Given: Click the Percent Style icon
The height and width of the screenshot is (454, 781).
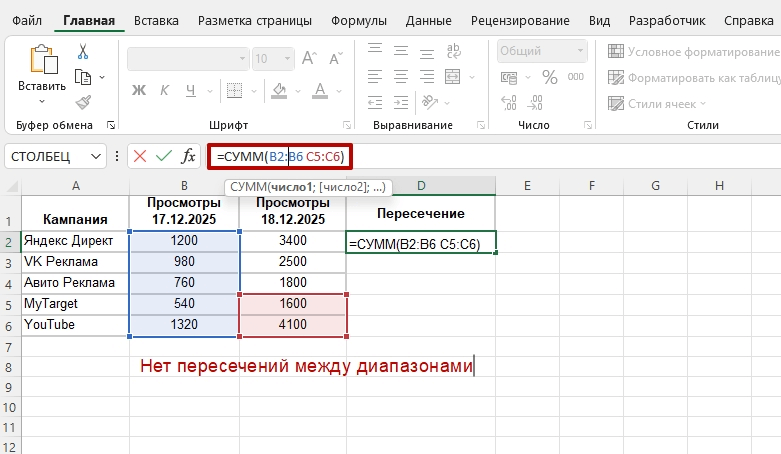Looking at the screenshot, I should click(x=550, y=77).
